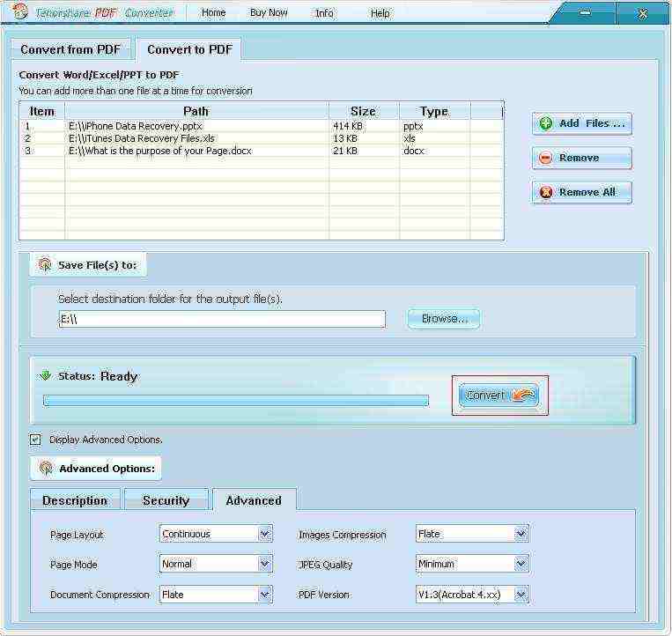The height and width of the screenshot is (636, 672).
Task: Select the Advanced options tab
Action: (x=254, y=500)
